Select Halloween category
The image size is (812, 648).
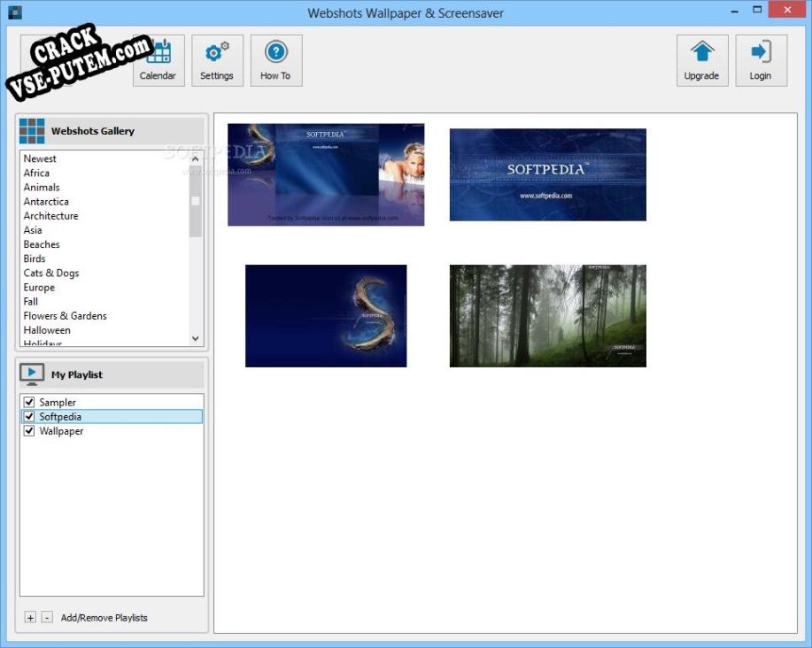pyautogui.click(x=47, y=330)
